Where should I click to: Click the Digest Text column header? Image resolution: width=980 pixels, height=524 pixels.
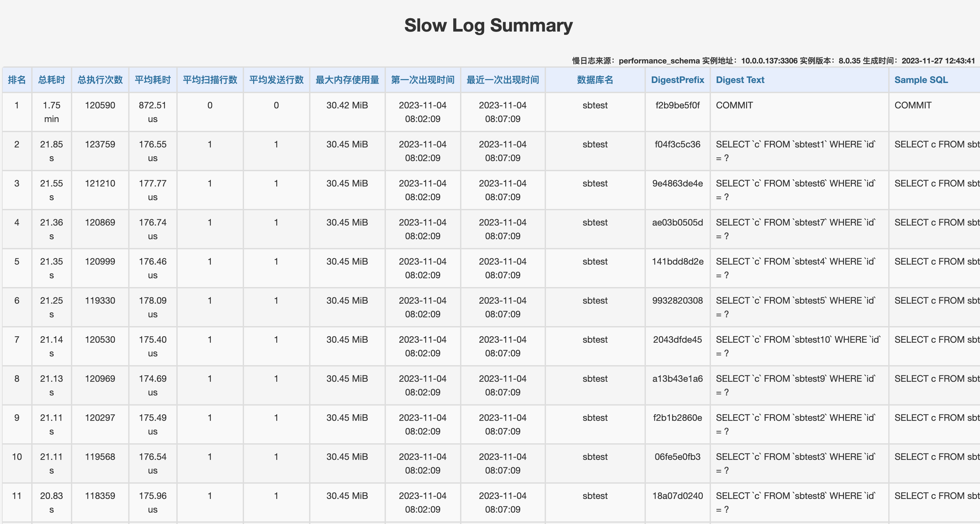click(740, 80)
